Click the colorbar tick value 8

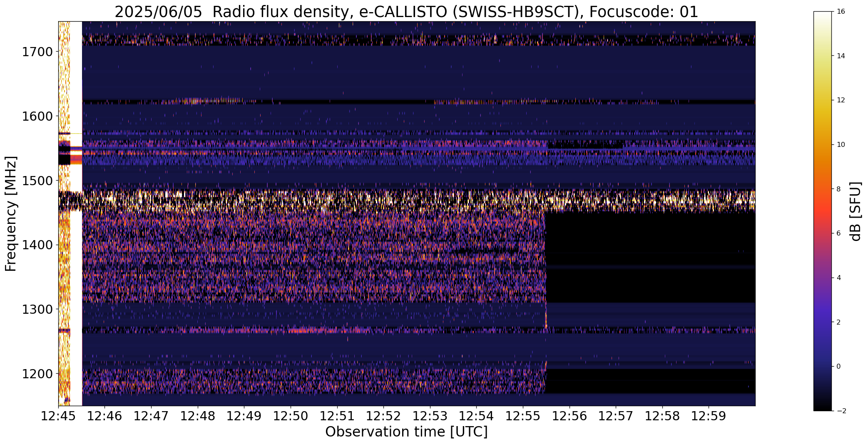click(838, 189)
